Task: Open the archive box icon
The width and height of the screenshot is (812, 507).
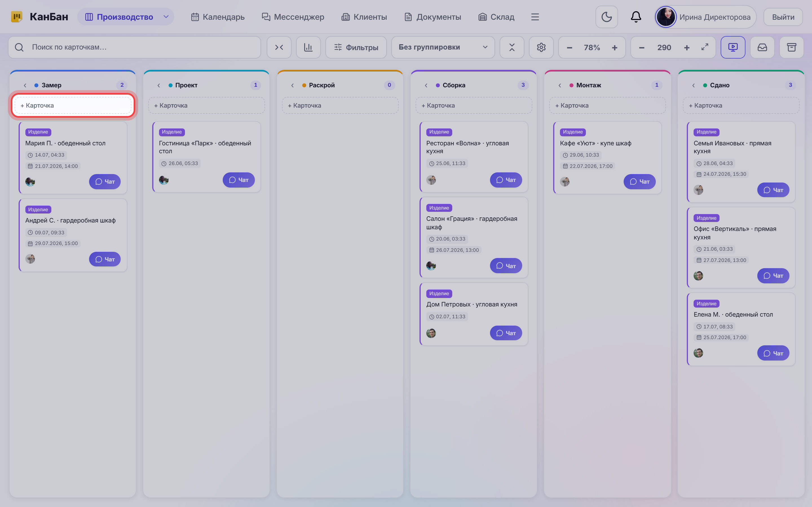Action: [x=791, y=47]
